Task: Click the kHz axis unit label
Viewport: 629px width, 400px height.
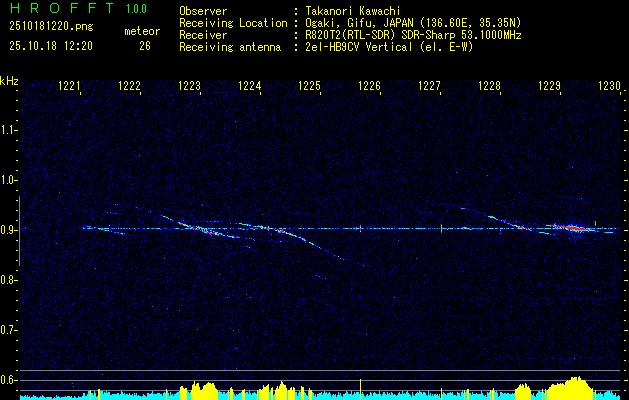Action: point(9,81)
